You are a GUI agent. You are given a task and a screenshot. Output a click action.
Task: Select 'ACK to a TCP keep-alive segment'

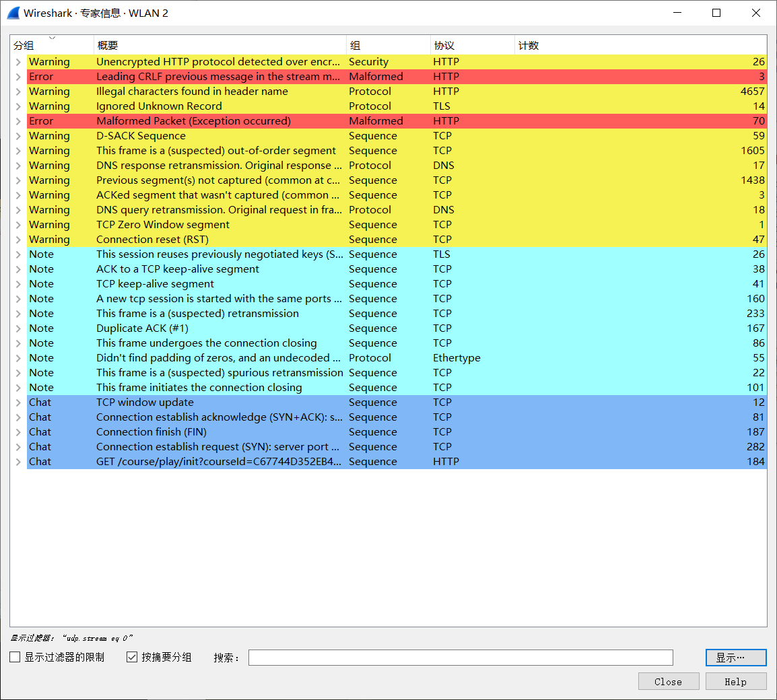pyautogui.click(x=177, y=269)
